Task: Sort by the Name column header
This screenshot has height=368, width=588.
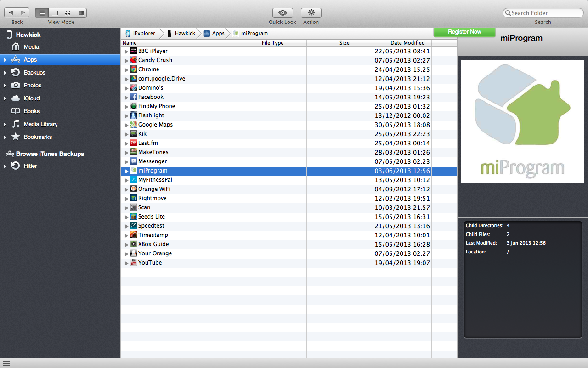Action: pos(190,43)
